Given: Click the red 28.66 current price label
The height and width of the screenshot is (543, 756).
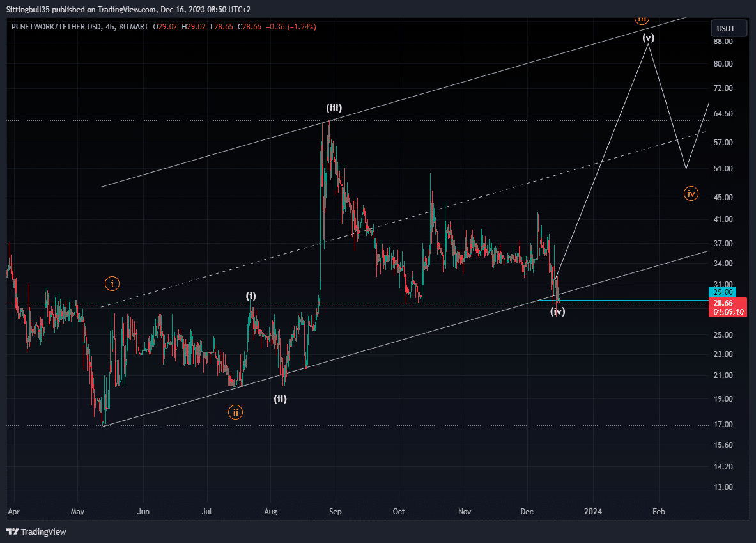Looking at the screenshot, I should [x=723, y=302].
